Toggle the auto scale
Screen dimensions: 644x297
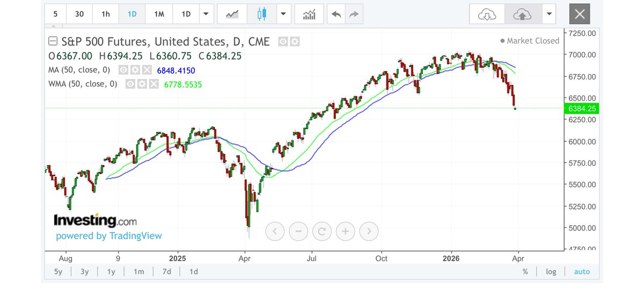pyautogui.click(x=582, y=272)
